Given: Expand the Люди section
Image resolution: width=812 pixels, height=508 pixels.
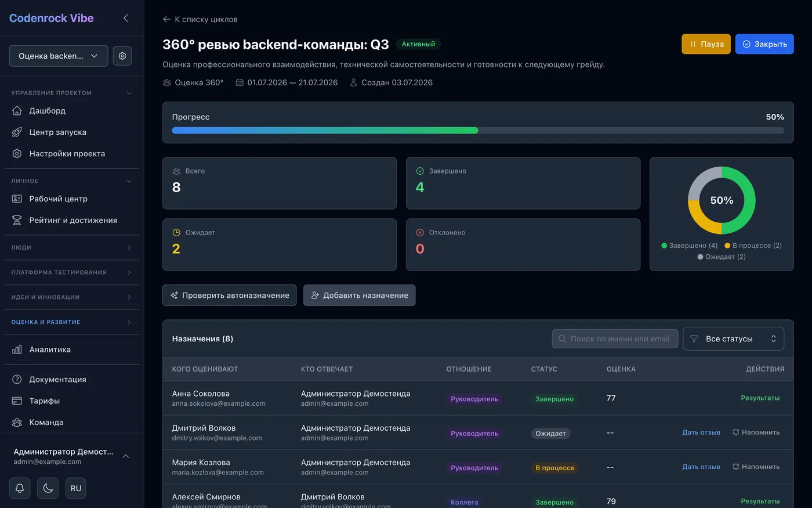Looking at the screenshot, I should (x=72, y=247).
